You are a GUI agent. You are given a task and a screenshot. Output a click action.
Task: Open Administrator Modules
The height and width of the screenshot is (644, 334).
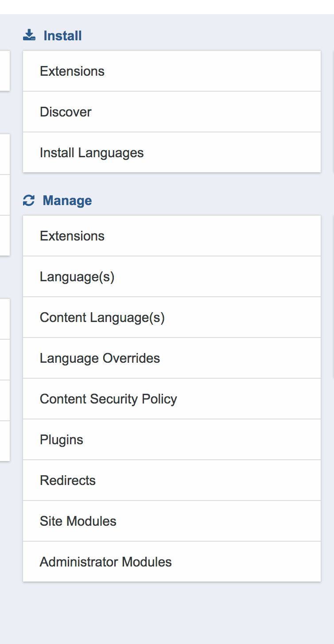[172, 562]
